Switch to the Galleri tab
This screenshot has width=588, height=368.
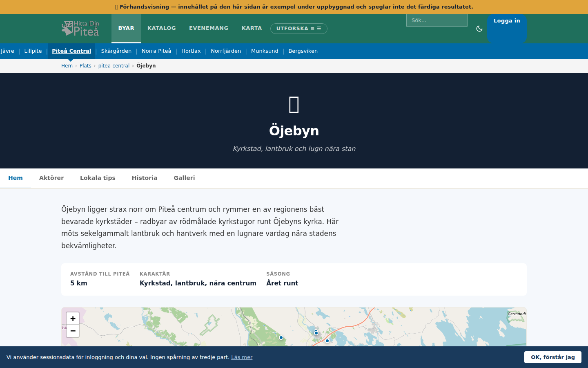tap(184, 178)
